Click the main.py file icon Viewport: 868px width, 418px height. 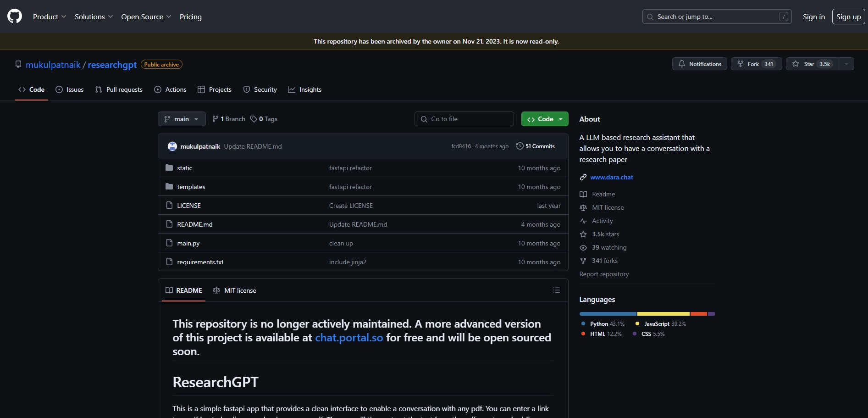[169, 243]
